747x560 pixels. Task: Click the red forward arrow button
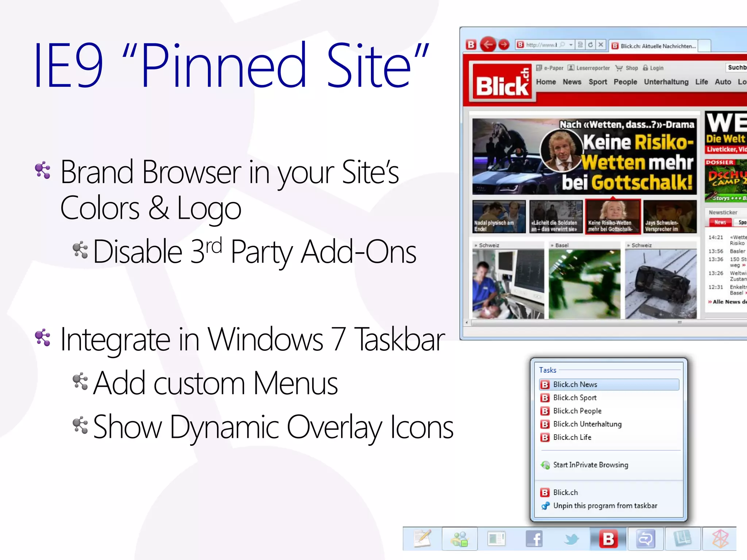[504, 45]
